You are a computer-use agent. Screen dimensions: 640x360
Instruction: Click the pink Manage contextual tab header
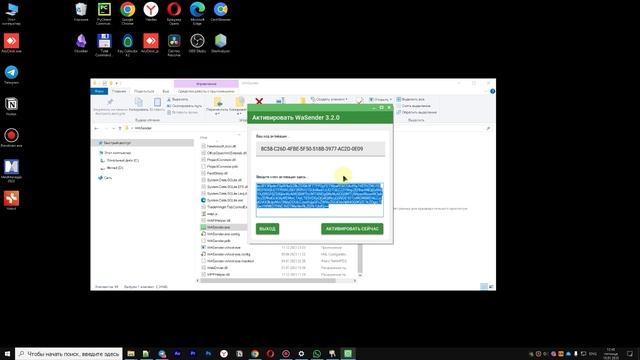pos(206,83)
